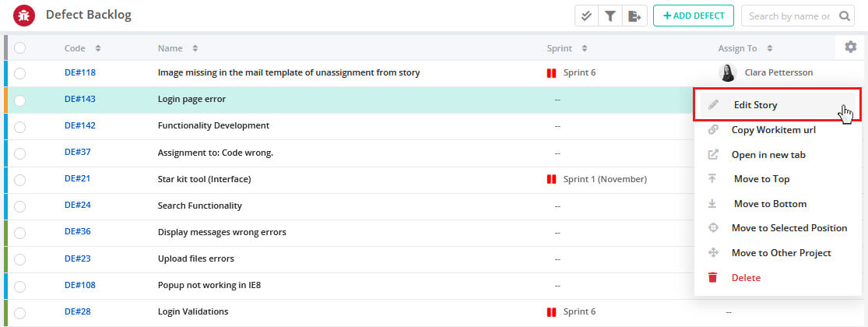Image resolution: width=868 pixels, height=327 pixels.
Task: Sort by the Assign To column arrows
Action: [769, 48]
